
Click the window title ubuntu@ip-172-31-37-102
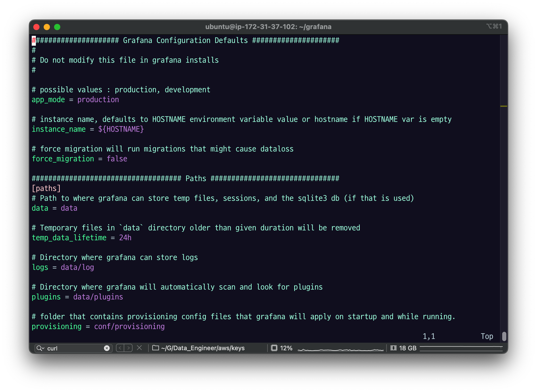268,27
